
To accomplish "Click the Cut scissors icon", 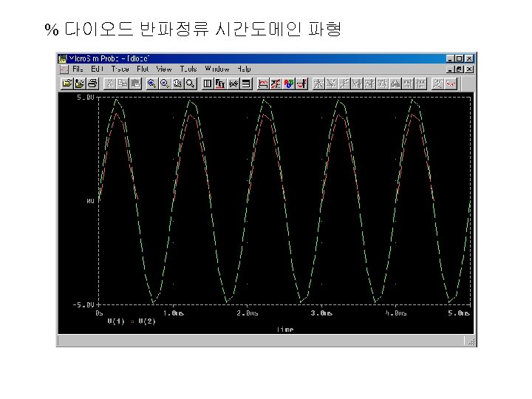I will 110,83.
